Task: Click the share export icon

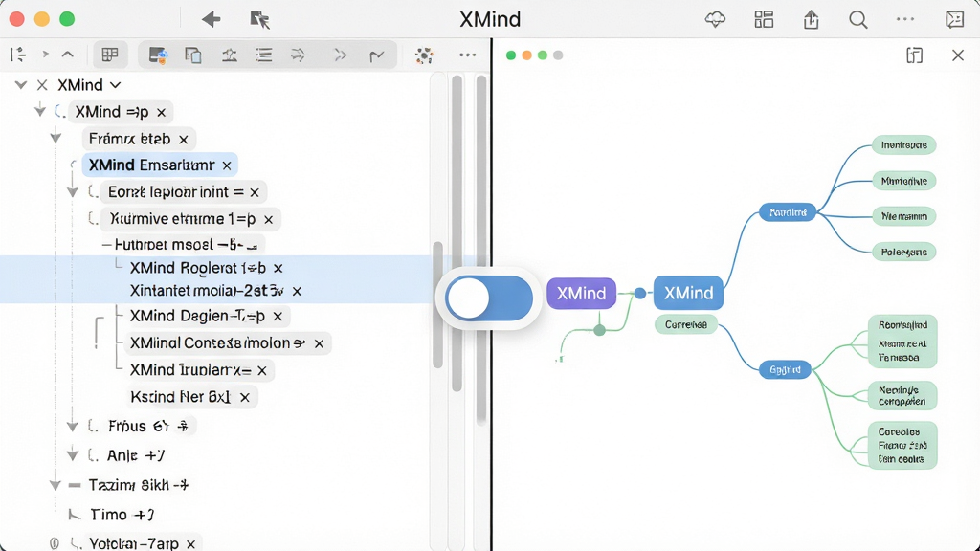Action: (x=812, y=19)
